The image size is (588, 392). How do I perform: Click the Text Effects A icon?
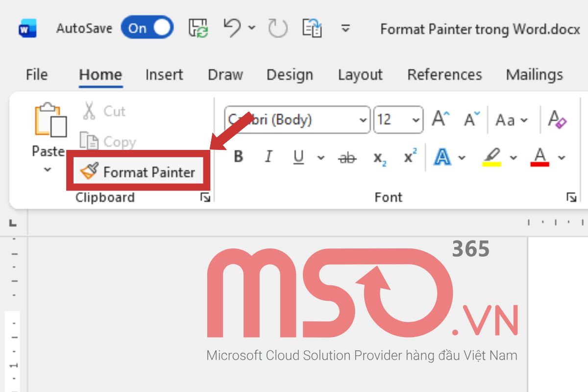pos(442,157)
